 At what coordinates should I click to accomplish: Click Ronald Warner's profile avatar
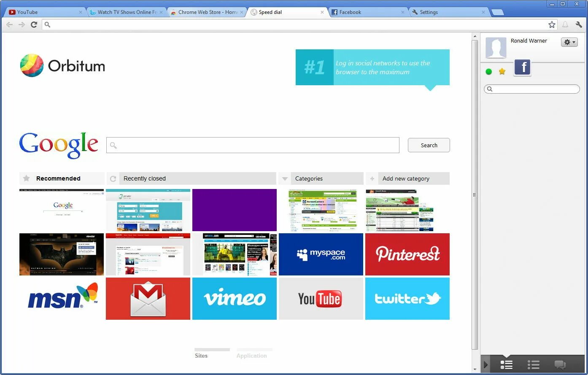(496, 48)
